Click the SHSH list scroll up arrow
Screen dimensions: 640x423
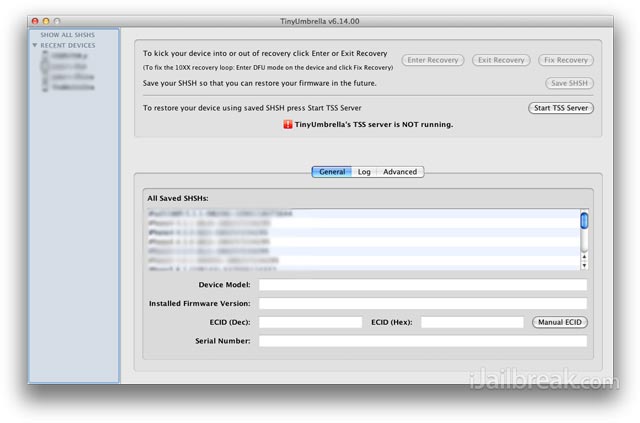(584, 257)
